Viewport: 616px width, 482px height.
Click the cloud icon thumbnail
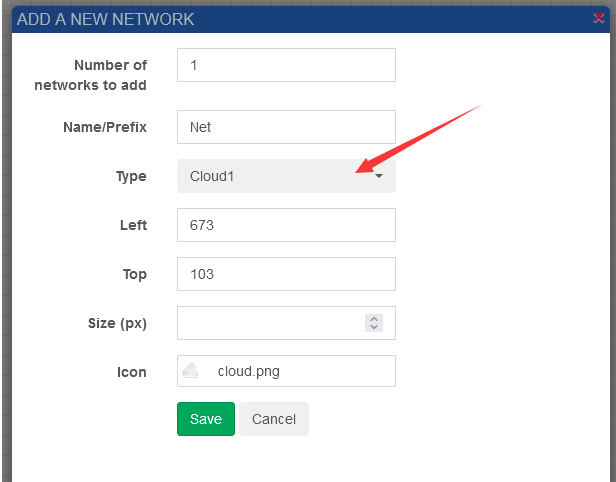tap(191, 371)
